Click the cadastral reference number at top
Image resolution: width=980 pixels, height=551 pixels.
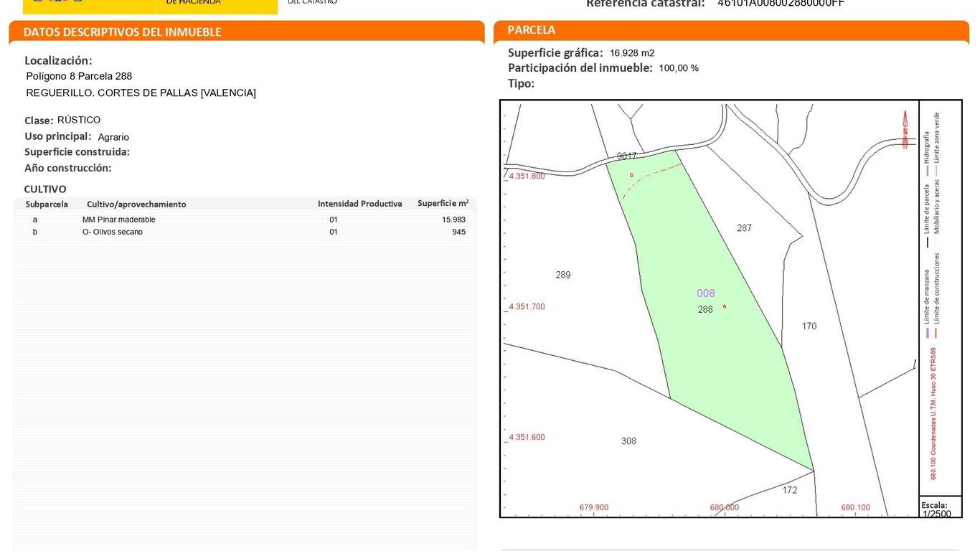[781, 4]
